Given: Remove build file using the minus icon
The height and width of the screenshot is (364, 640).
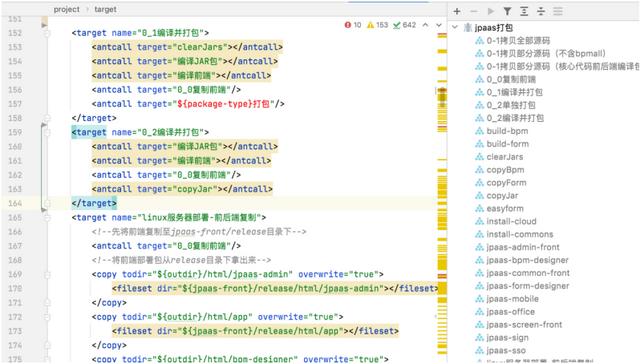Looking at the screenshot, I should (473, 11).
